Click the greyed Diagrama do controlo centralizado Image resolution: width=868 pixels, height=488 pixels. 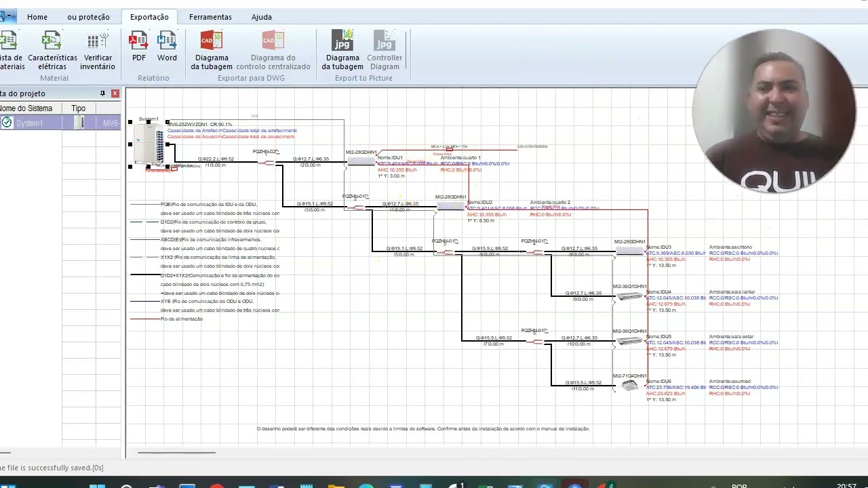coord(273,49)
